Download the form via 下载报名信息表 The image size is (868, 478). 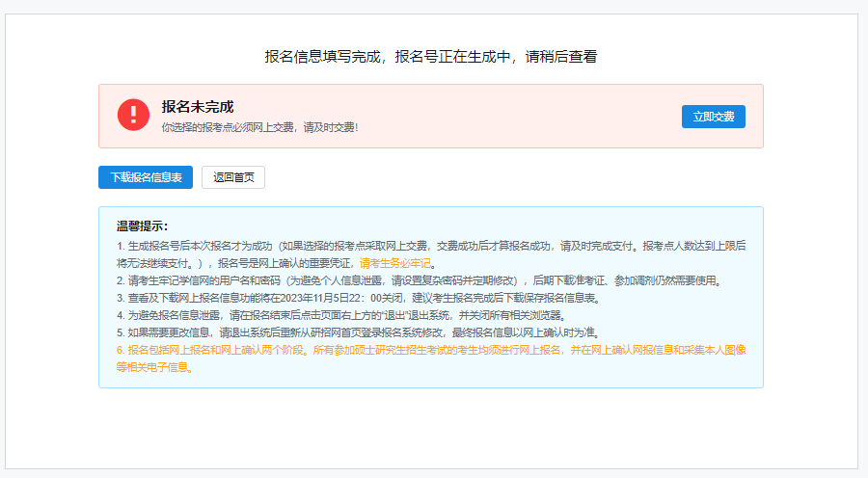(x=146, y=177)
